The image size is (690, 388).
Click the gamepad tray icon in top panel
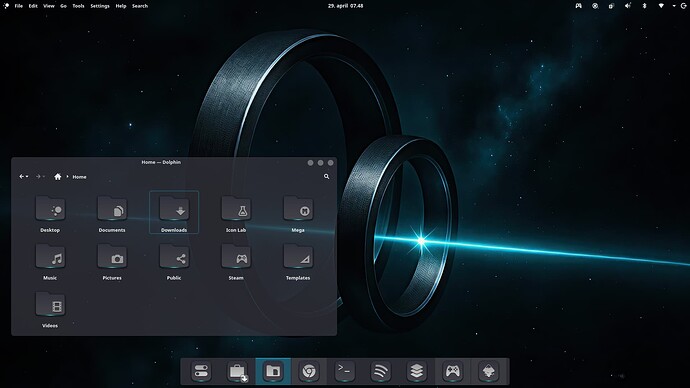pos(578,6)
